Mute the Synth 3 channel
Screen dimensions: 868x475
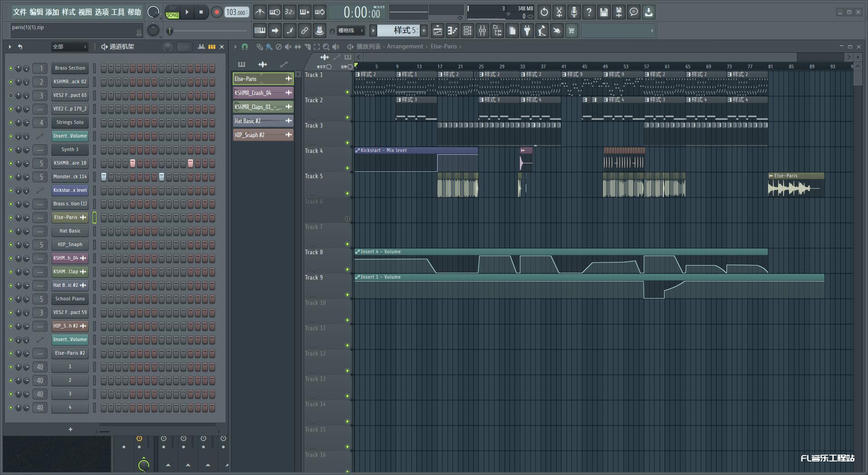coord(11,150)
